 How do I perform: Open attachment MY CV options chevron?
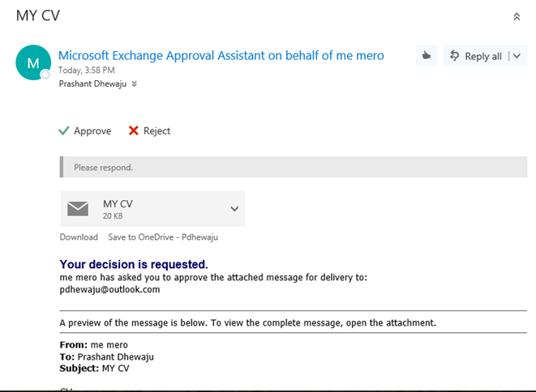tap(234, 209)
